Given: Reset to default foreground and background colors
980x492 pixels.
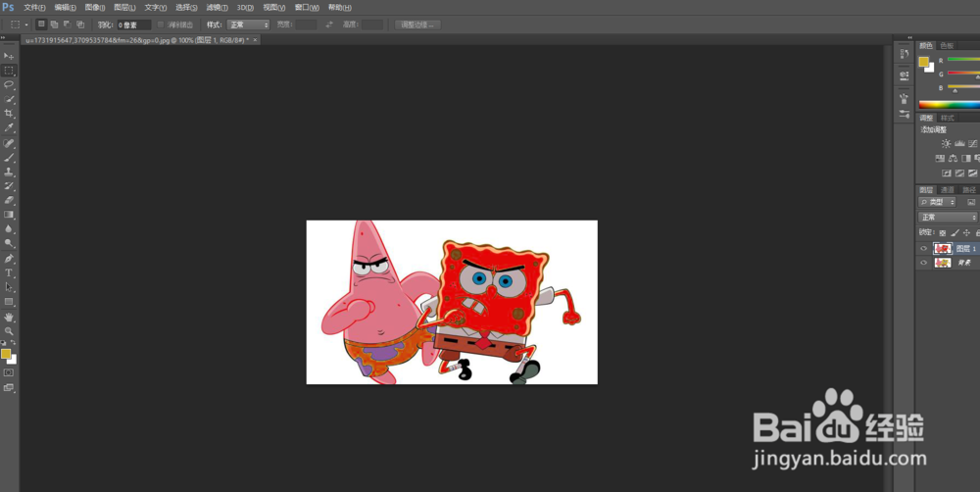Looking at the screenshot, I should [x=4, y=343].
